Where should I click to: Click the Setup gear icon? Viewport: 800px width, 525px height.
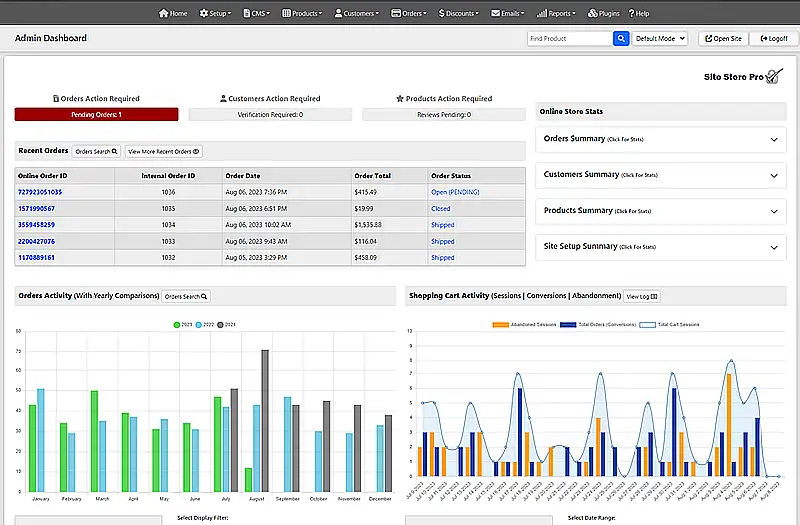[x=204, y=13]
